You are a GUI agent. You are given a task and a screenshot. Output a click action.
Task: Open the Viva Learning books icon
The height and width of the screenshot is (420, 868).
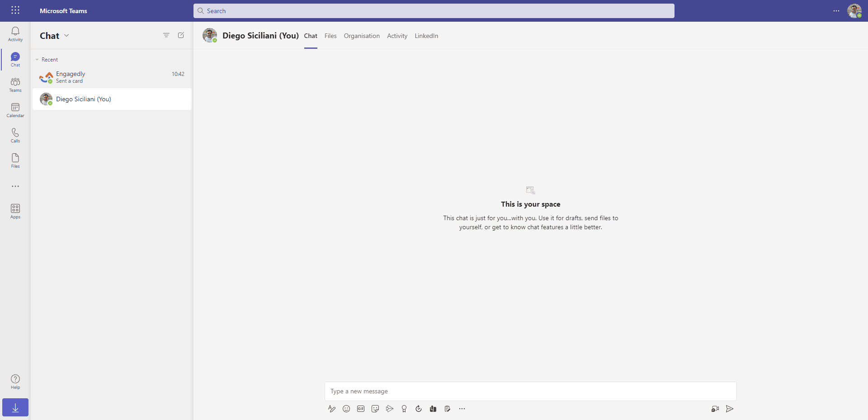tap(433, 409)
